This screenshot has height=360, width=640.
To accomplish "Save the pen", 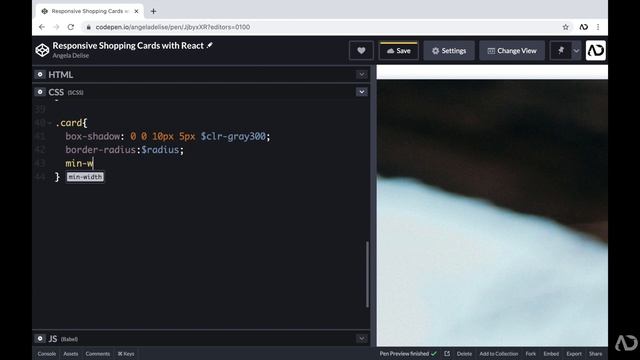I will 399,51.
